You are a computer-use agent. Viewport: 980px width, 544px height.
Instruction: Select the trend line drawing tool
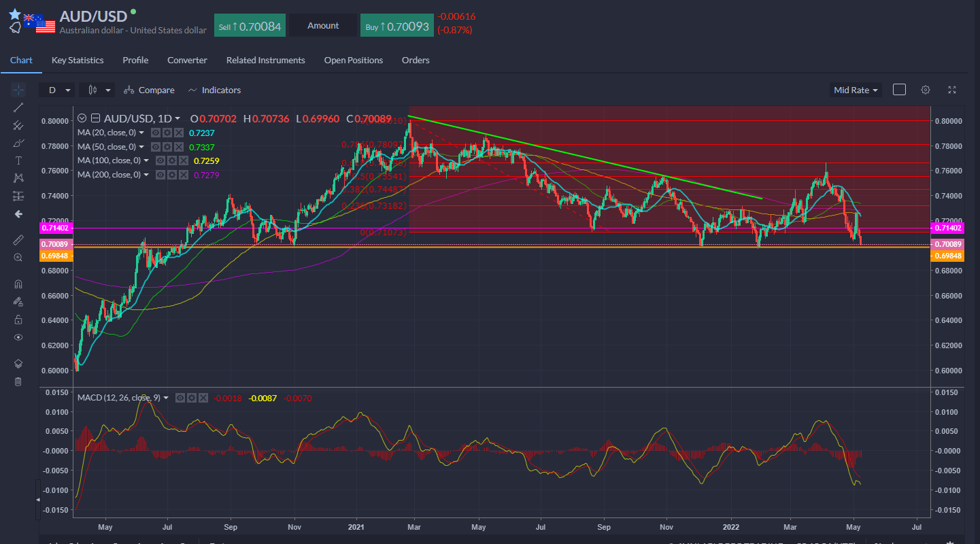tap(18, 107)
